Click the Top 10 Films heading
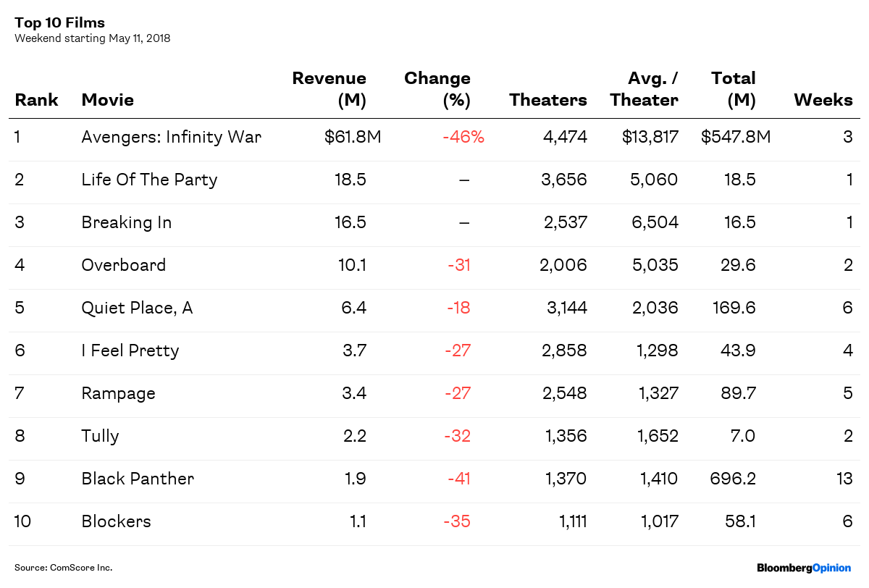Screen dimensions: 869x588 [59, 23]
